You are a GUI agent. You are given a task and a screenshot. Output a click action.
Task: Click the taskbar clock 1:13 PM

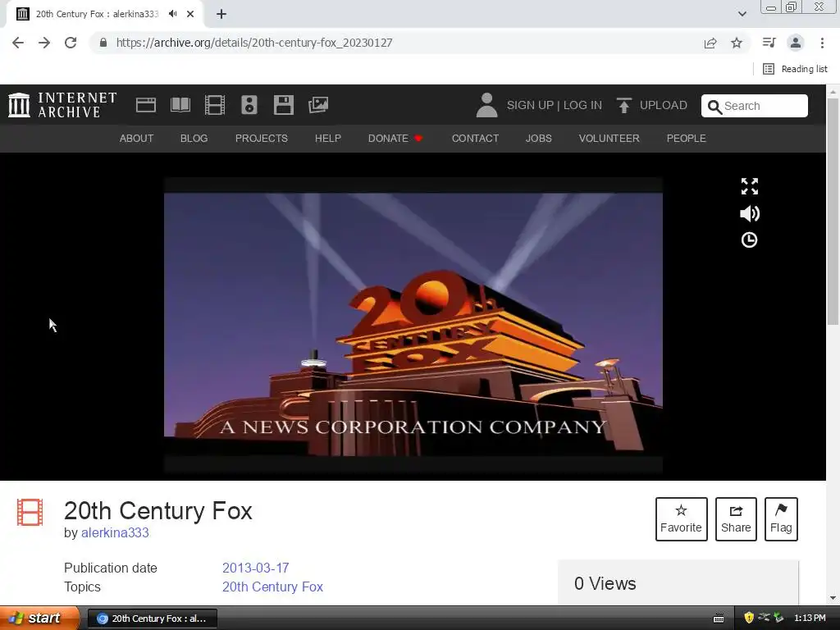810,618
